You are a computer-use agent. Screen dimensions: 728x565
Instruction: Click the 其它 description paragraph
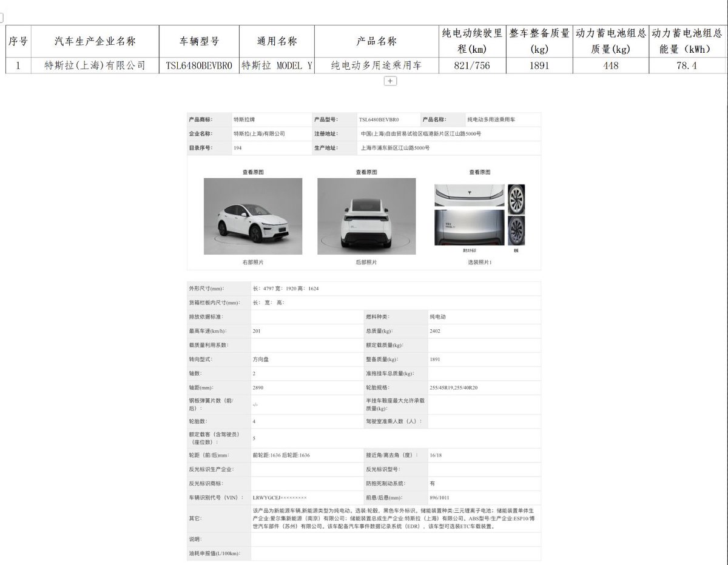tap(394, 518)
